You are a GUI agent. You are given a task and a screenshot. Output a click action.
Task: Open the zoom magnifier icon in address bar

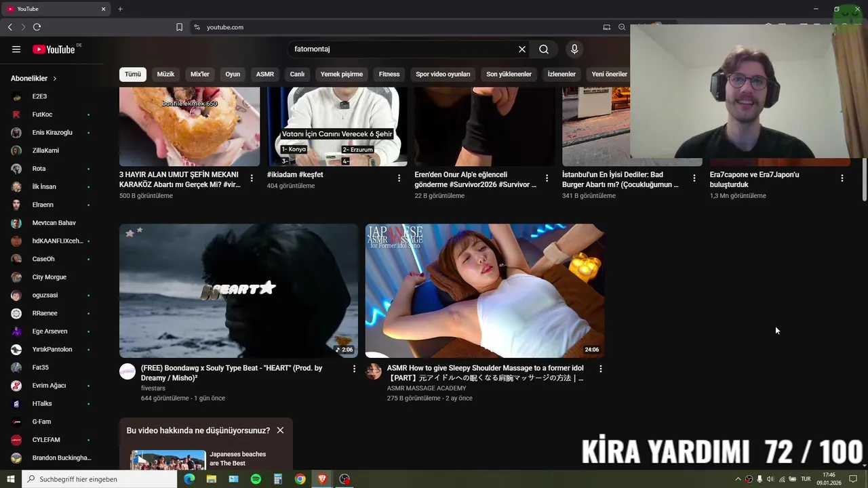(x=622, y=27)
